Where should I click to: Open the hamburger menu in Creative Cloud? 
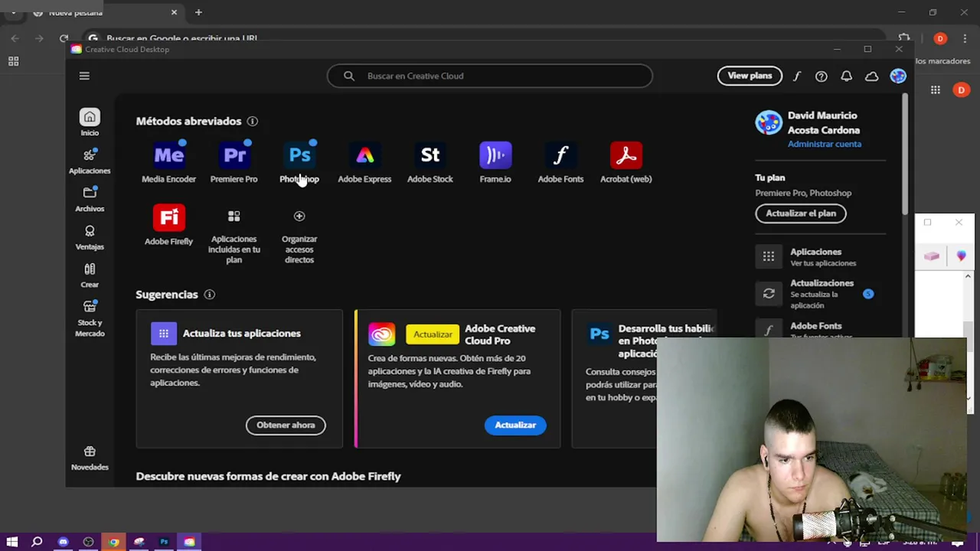tap(84, 76)
